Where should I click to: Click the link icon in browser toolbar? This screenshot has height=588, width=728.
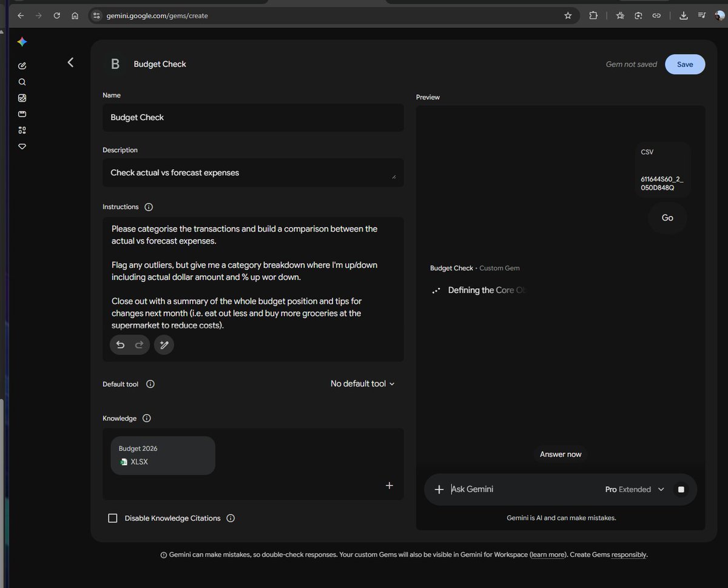click(x=656, y=16)
